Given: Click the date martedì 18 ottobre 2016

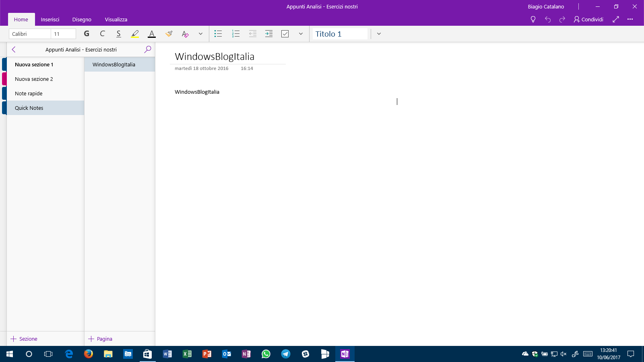Looking at the screenshot, I should pos(201,68).
